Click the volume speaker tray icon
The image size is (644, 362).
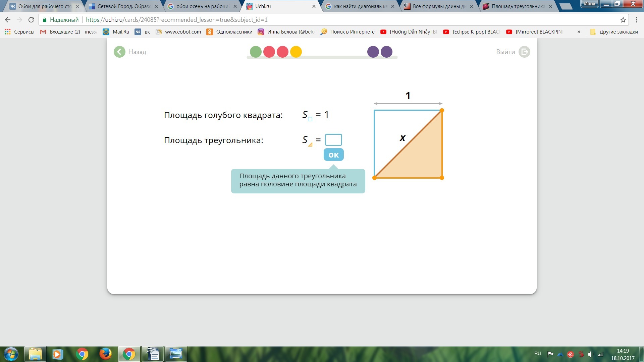coord(590,354)
